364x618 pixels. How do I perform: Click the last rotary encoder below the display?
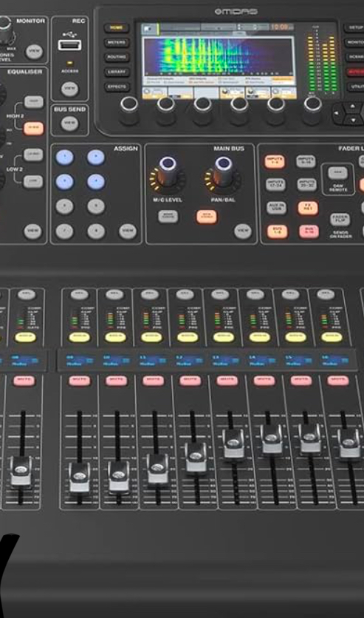312,104
